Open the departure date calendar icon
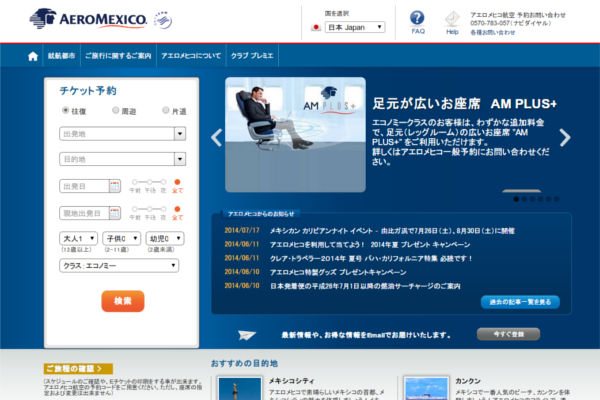Viewport: 600px width, 400px height. point(114,186)
